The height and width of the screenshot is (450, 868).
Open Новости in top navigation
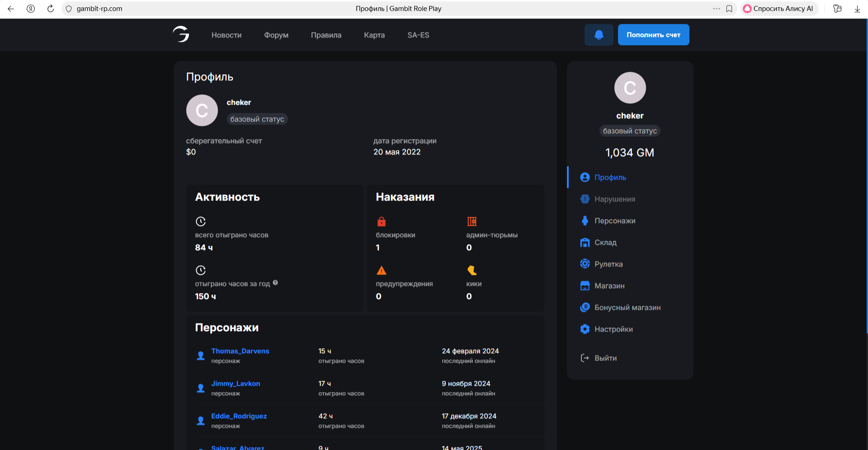pyautogui.click(x=226, y=35)
